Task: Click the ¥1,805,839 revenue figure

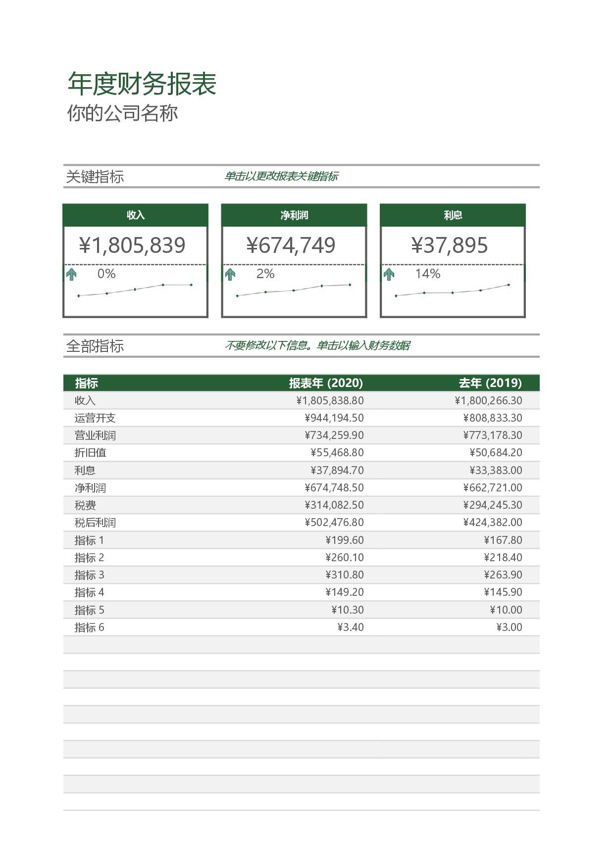Action: pyautogui.click(x=132, y=245)
